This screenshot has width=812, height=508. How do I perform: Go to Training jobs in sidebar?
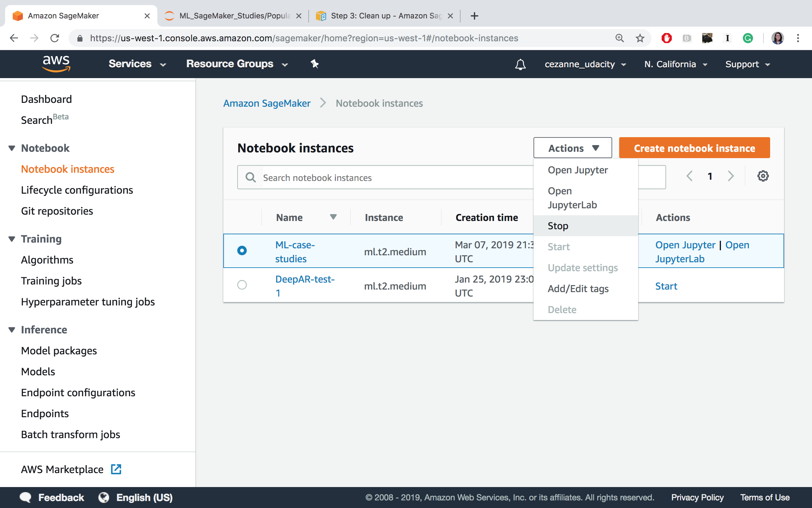point(51,281)
